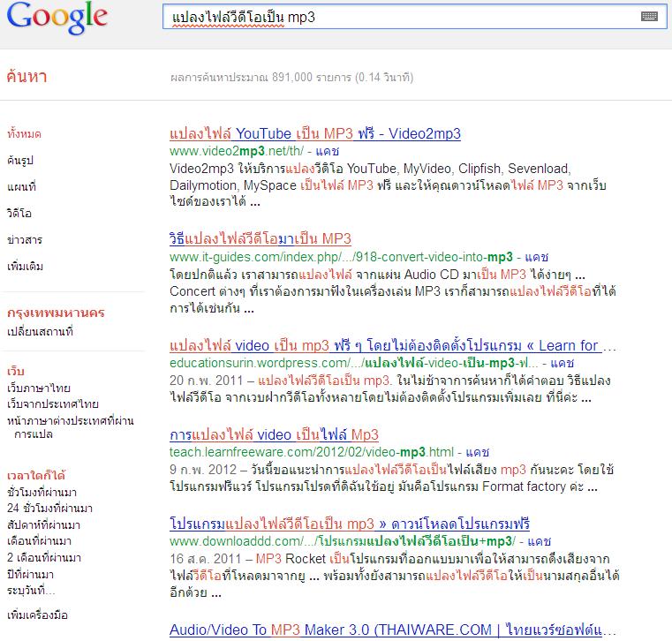Switch to วิดีโอ video search
The height and width of the screenshot is (641, 672).
point(19,214)
